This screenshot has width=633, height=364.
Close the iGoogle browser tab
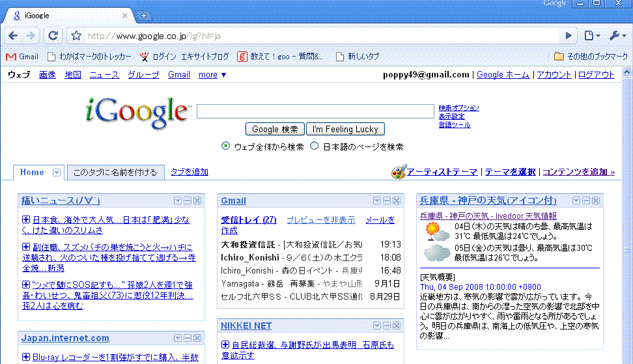click(x=125, y=16)
